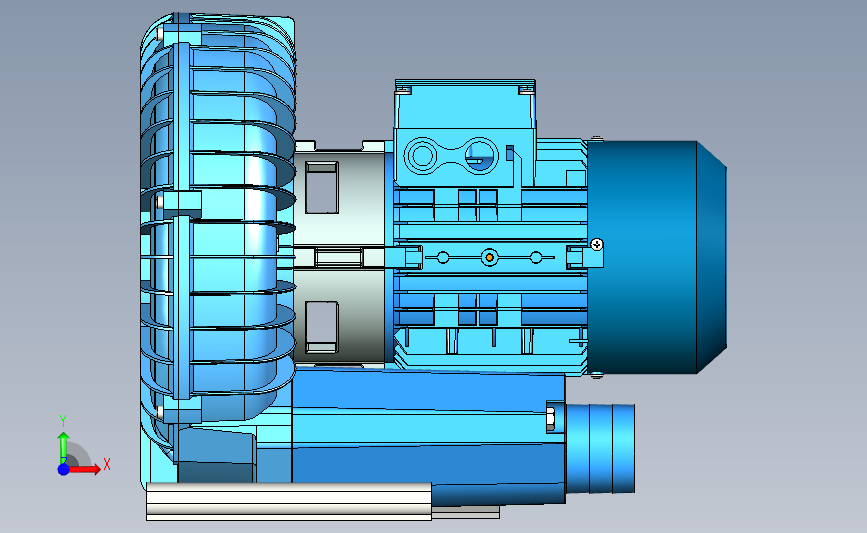Image resolution: width=867 pixels, height=533 pixels.
Task: Pick the orange center point on the motor
Action: point(489,258)
